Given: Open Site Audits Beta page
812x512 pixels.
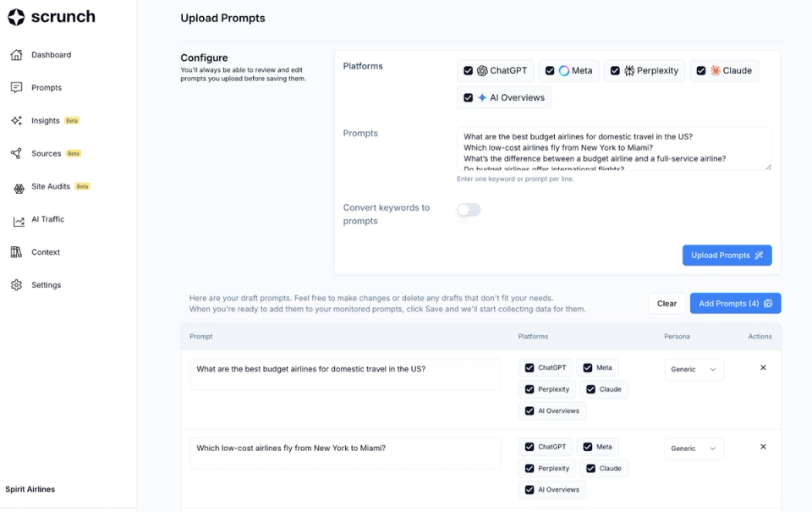Looking at the screenshot, I should click(x=51, y=186).
